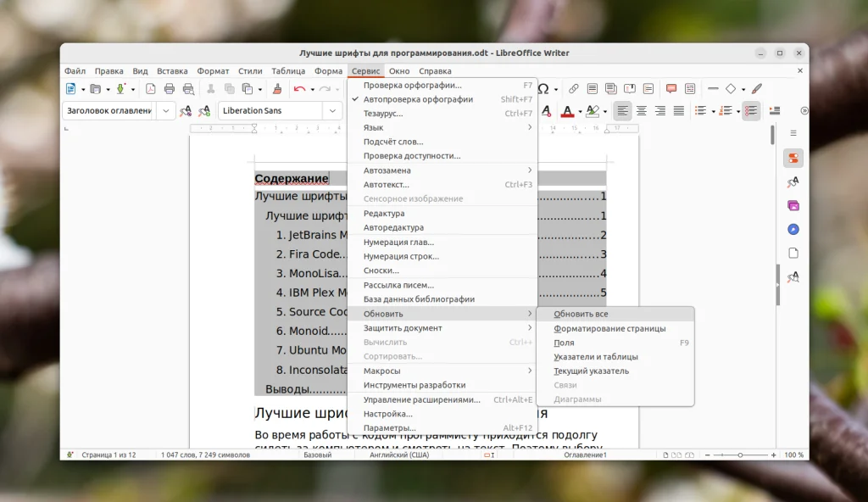Open the Navigator panel in the sidebar
The image size is (868, 502).
point(793,229)
